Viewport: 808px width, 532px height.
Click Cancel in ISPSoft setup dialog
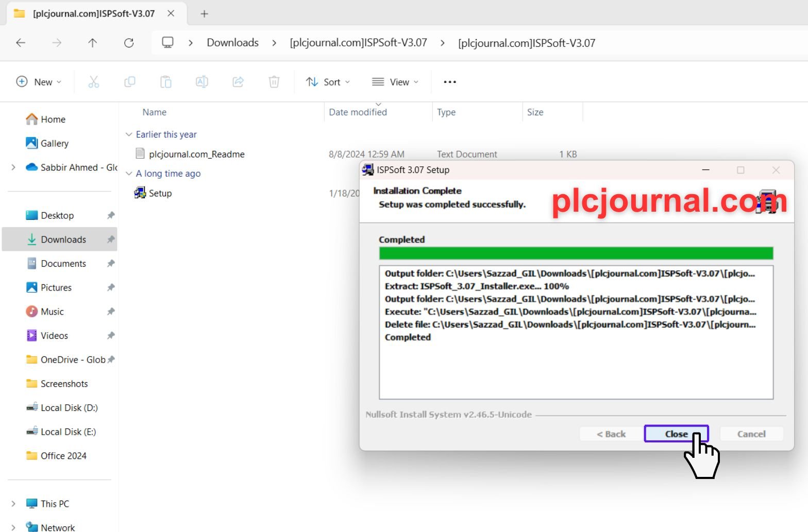[x=751, y=434]
